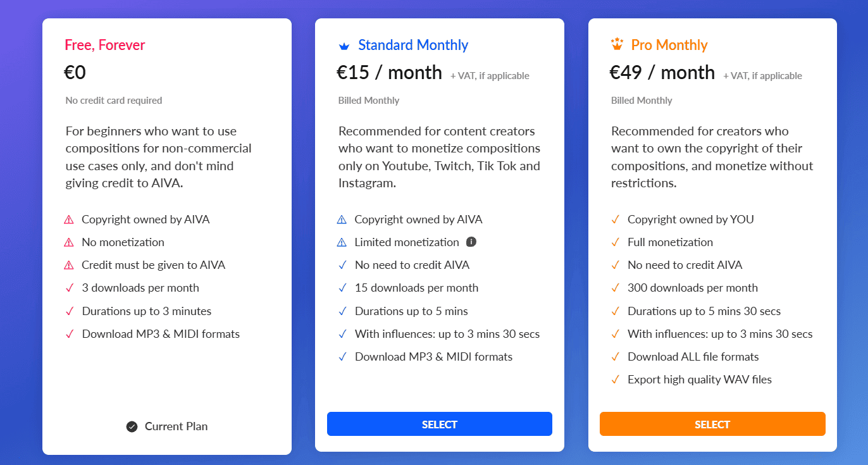868x465 pixels.
Task: Select the Pro Monthly plan with orange button
Action: pyautogui.click(x=712, y=424)
